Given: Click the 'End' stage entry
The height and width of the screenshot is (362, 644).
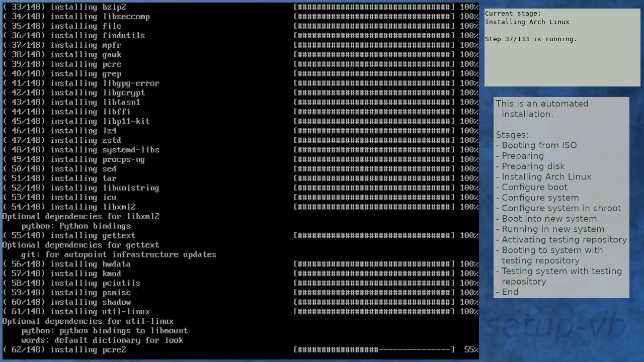Looking at the screenshot, I should 510,292.
